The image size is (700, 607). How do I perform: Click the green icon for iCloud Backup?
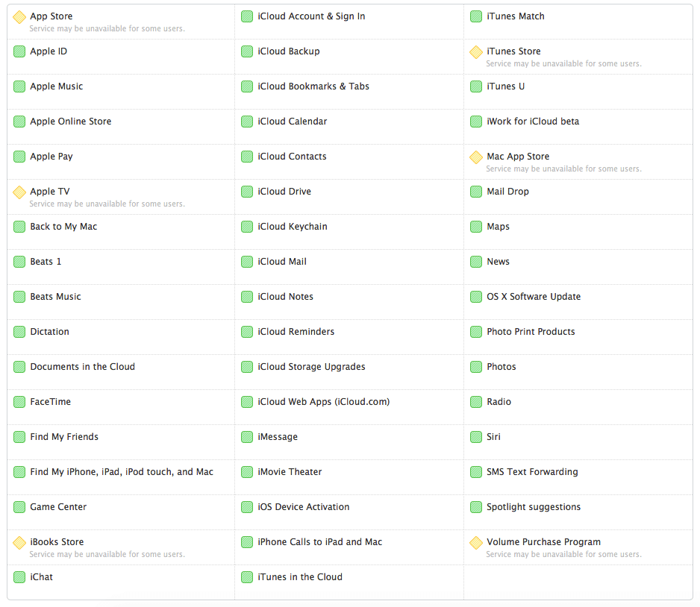(247, 51)
